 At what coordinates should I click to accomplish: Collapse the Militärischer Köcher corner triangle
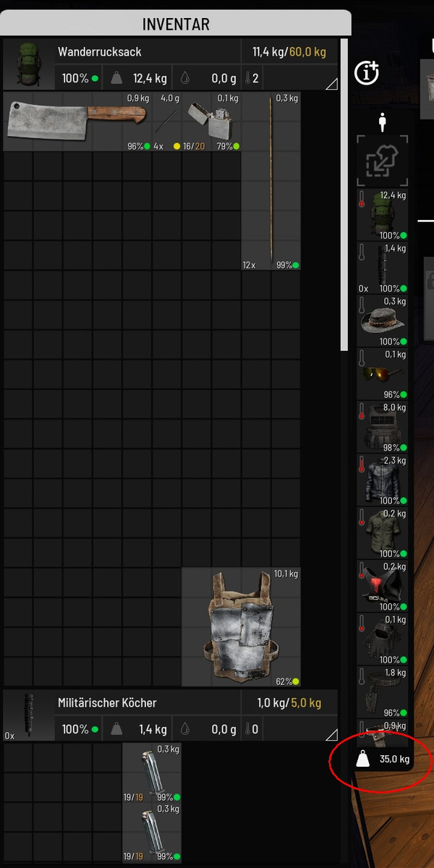pos(331,734)
